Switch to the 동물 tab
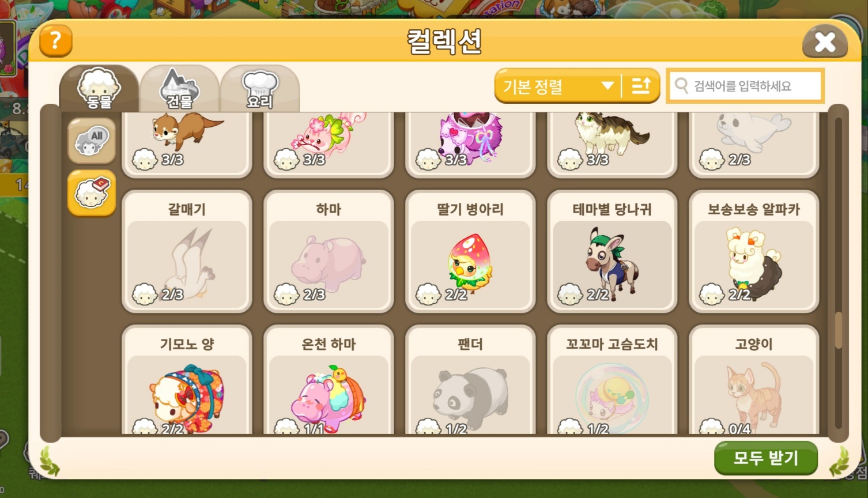Image resolution: width=868 pixels, height=498 pixels. [99, 89]
